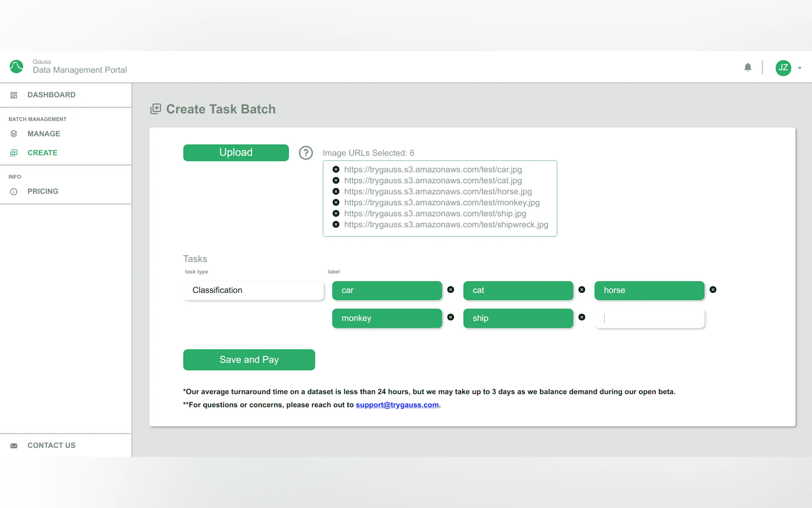The height and width of the screenshot is (508, 812).
Task: Delete the monkey label tag
Action: pyautogui.click(x=450, y=317)
